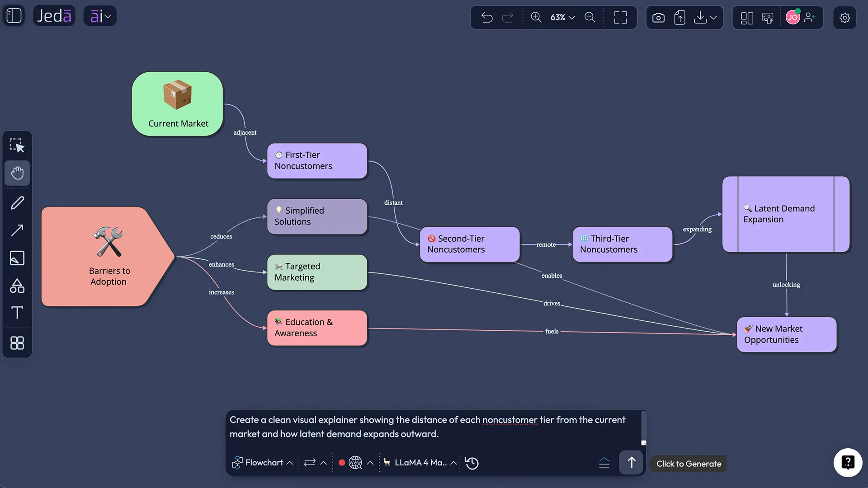Expand download options chevron

coord(713,18)
